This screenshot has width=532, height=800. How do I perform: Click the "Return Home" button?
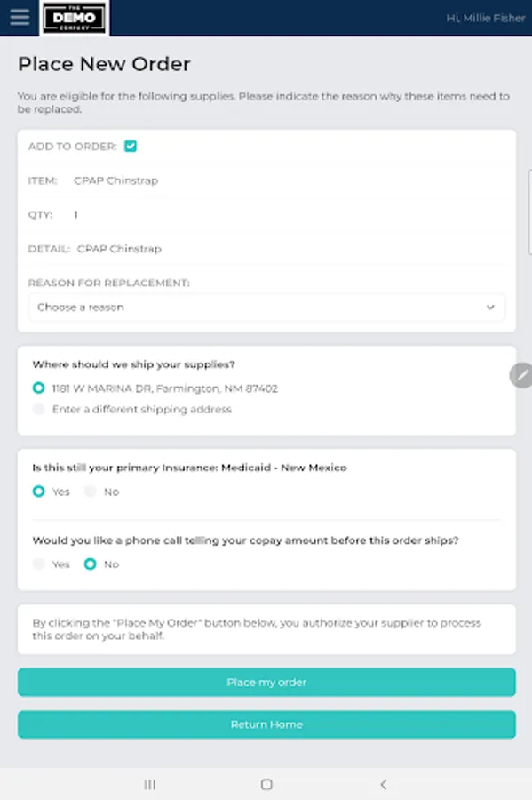pos(266,724)
